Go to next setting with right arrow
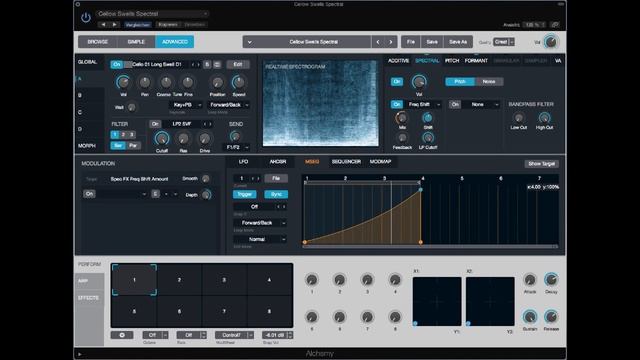This screenshot has width=640, height=360. (114, 24)
